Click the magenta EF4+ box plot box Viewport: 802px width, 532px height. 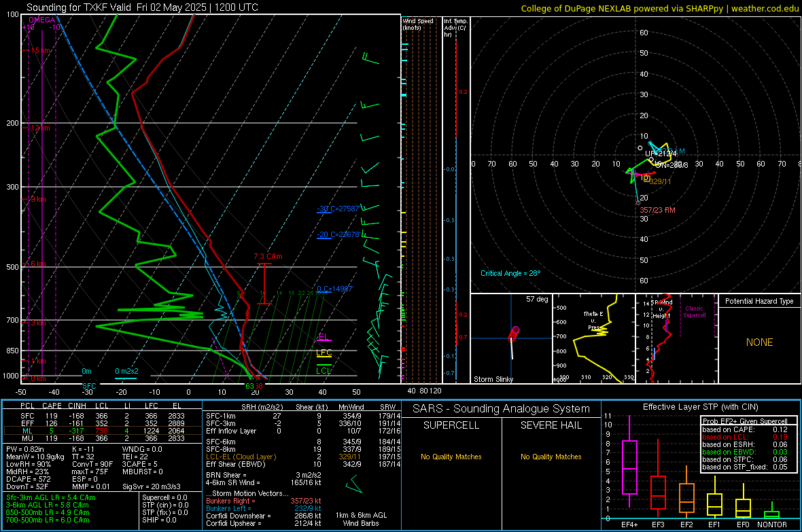pos(629,467)
